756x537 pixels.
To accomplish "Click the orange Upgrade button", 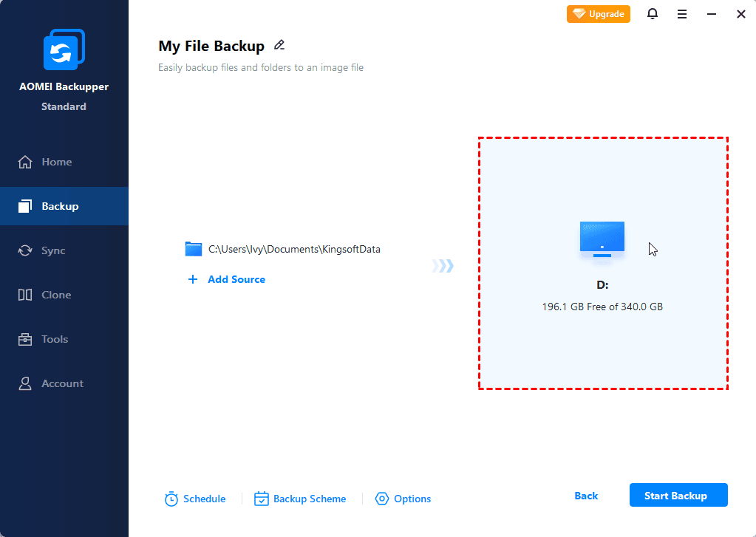I will tap(598, 13).
